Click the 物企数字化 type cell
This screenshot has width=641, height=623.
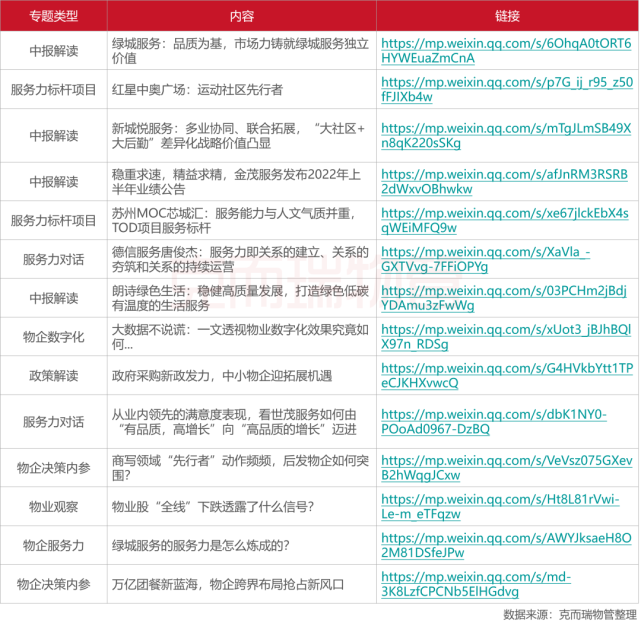pyautogui.click(x=54, y=337)
